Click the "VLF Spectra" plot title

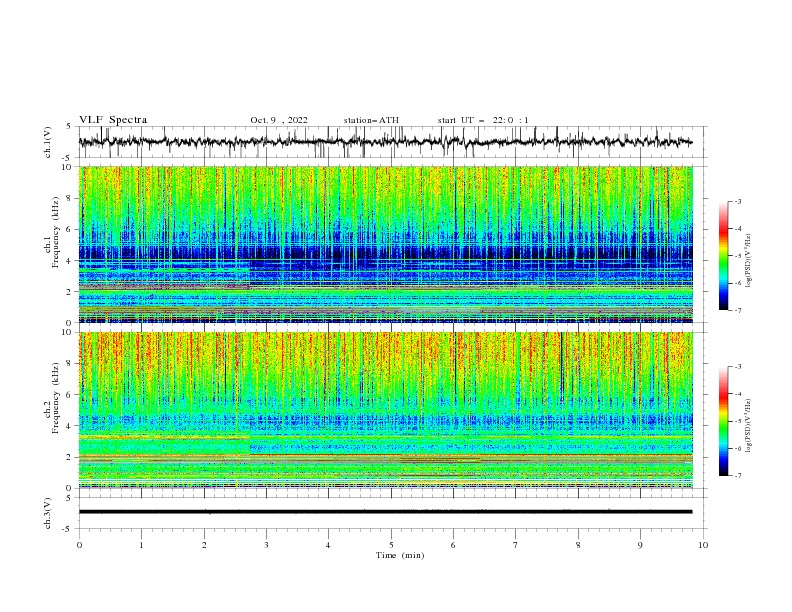coord(113,120)
